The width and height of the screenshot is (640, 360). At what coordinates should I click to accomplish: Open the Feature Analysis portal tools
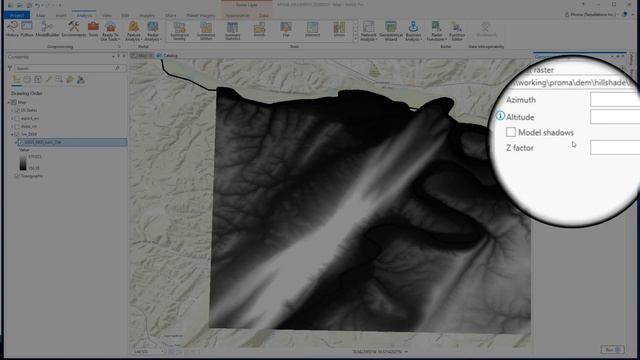pos(133,31)
